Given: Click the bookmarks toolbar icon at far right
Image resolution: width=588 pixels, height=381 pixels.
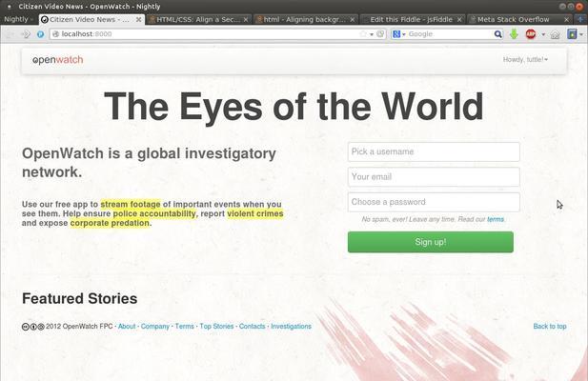Looking at the screenshot, I should [x=572, y=34].
